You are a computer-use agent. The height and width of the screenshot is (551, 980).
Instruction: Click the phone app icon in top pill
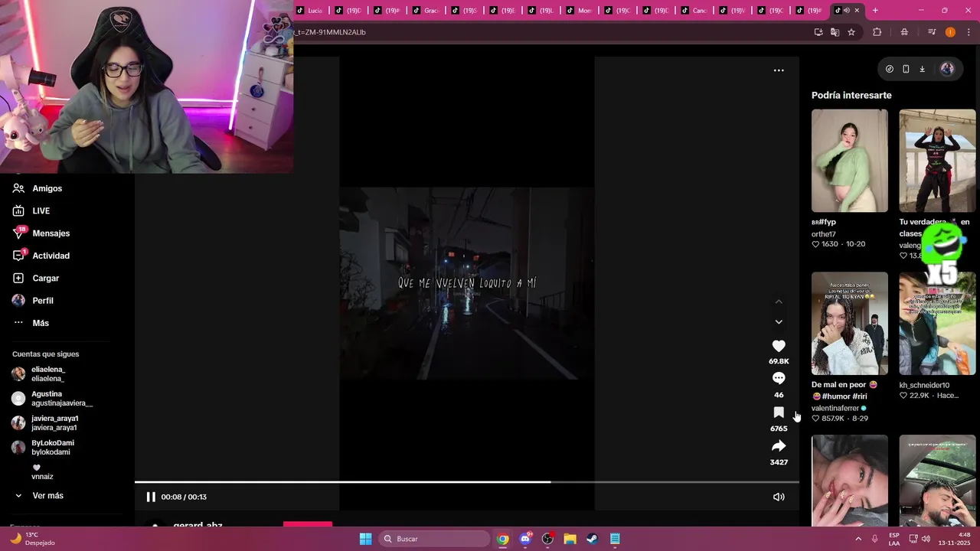tap(906, 69)
